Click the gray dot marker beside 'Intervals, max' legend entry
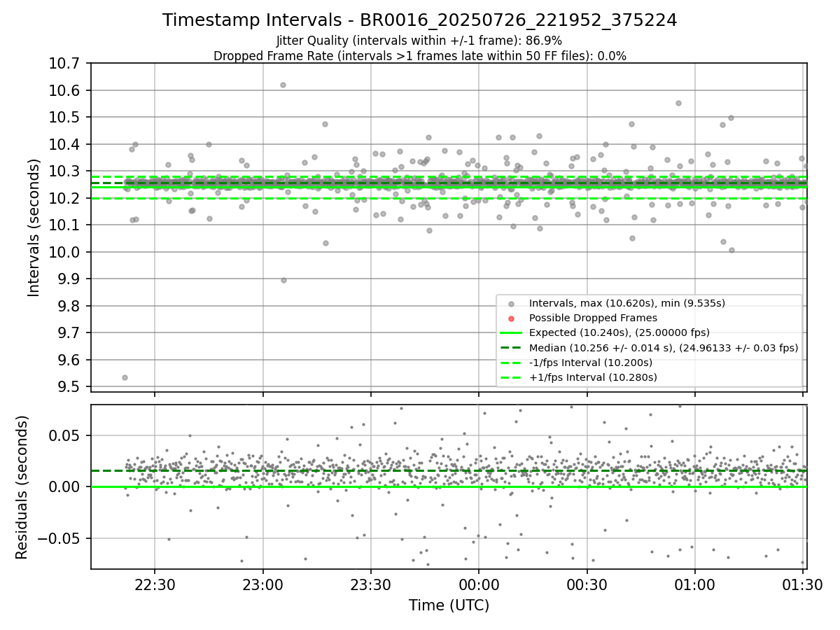The image size is (840, 630). click(511, 304)
